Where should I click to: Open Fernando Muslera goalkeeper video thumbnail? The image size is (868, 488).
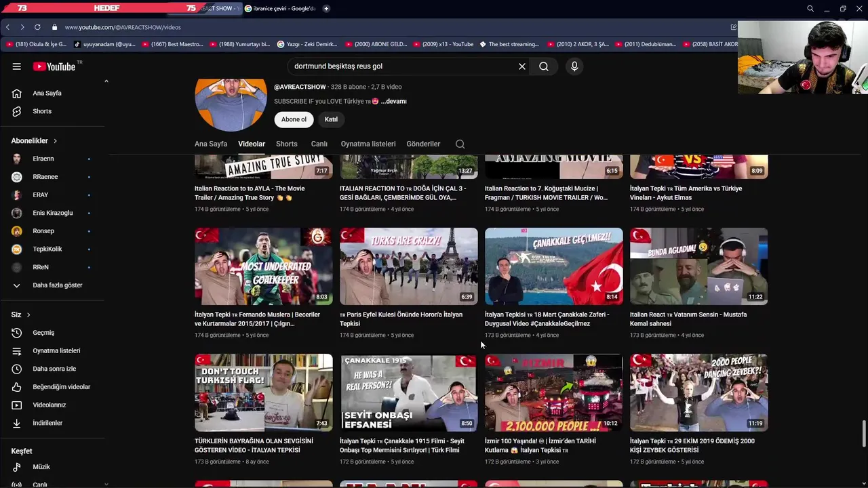[x=264, y=266]
